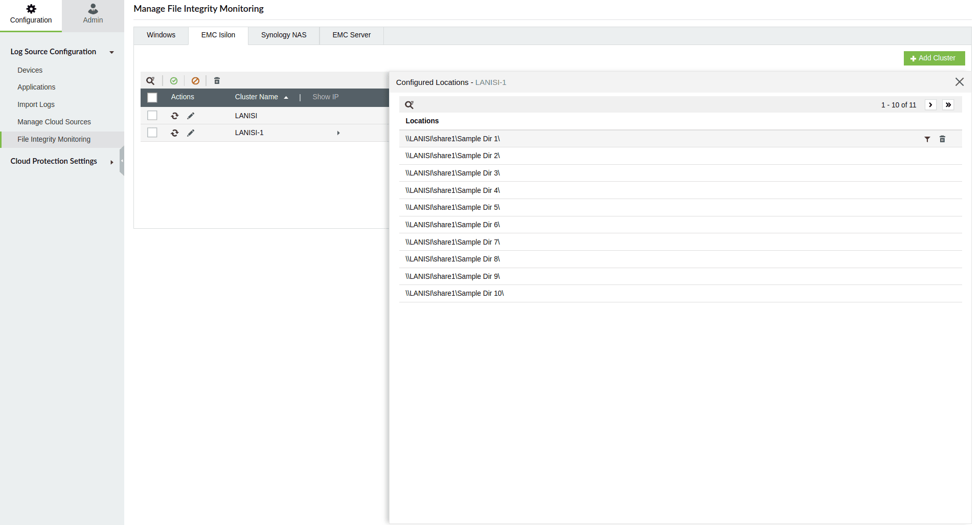Disable selected clusters with orange ban icon
This screenshot has height=525, width=980.
click(x=195, y=81)
